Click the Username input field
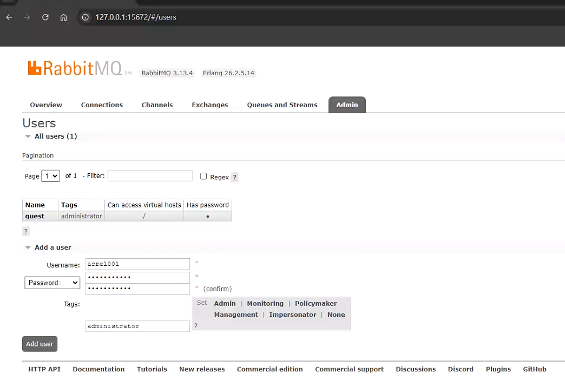The width and height of the screenshot is (565, 392). [x=137, y=264]
